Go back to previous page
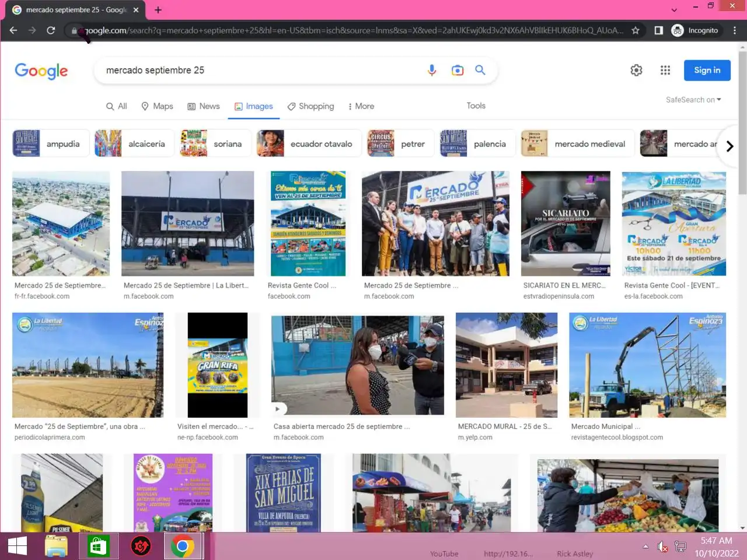The height and width of the screenshot is (560, 747). (13, 30)
